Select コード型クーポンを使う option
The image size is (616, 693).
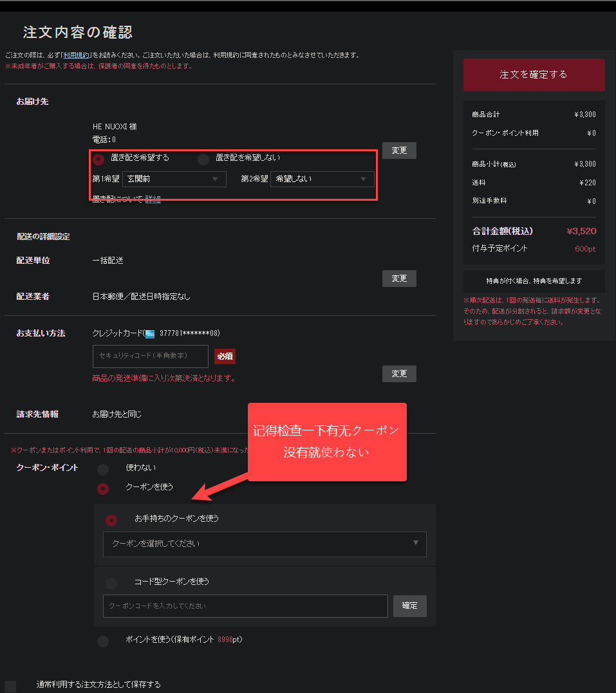click(x=111, y=583)
